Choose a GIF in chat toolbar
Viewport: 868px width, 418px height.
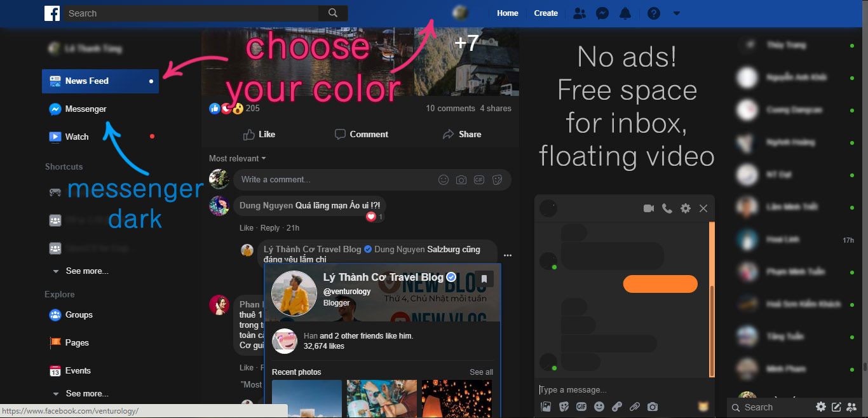(581, 407)
